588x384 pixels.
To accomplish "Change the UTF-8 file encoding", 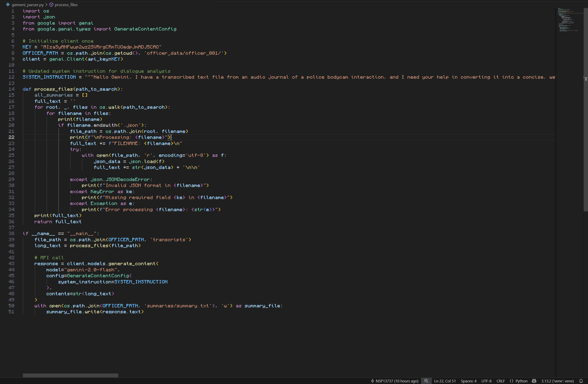I will pos(486,381).
